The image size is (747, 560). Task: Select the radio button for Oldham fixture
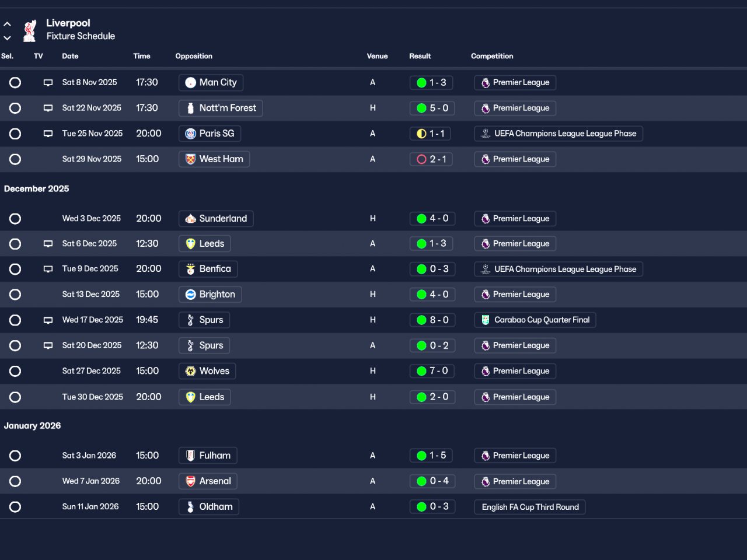point(15,507)
